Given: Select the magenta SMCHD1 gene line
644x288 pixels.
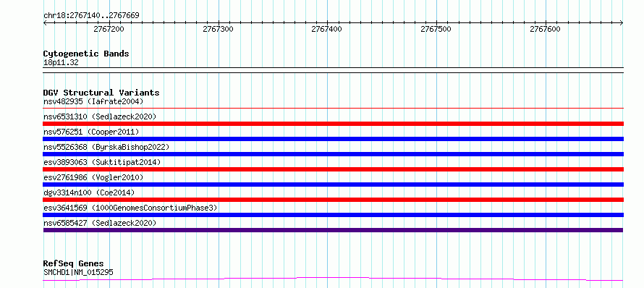Looking at the screenshot, I should click(x=333, y=279).
